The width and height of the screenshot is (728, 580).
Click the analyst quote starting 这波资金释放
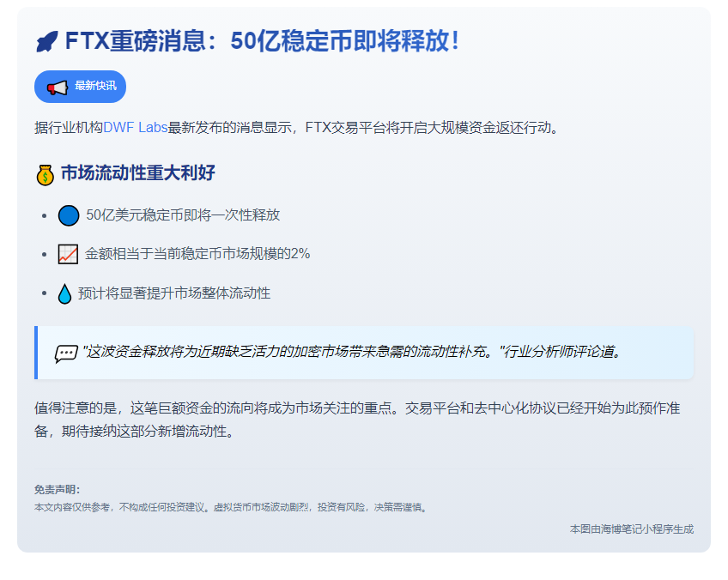[352, 352]
